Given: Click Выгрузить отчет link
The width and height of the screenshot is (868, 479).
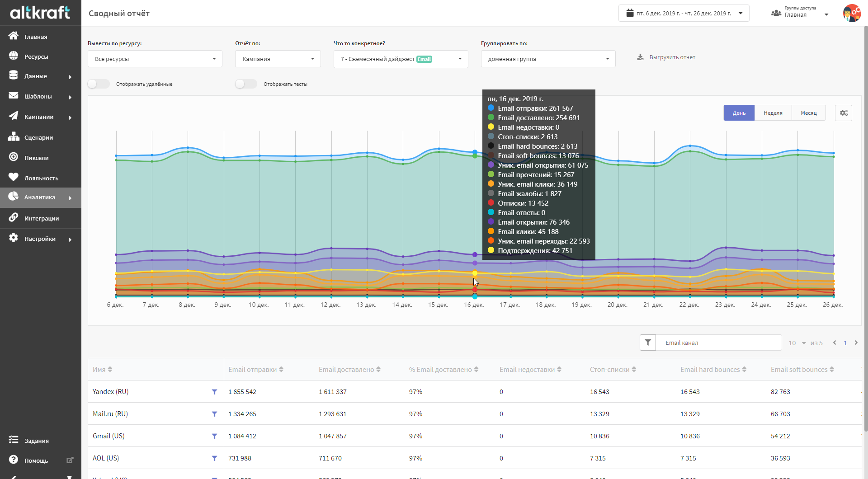Looking at the screenshot, I should (672, 57).
